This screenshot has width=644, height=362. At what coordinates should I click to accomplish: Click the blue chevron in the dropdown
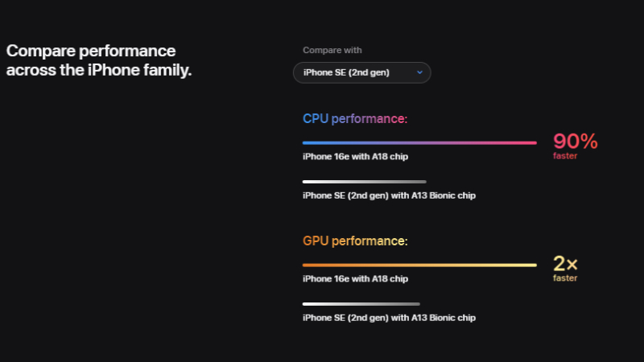[x=419, y=72]
